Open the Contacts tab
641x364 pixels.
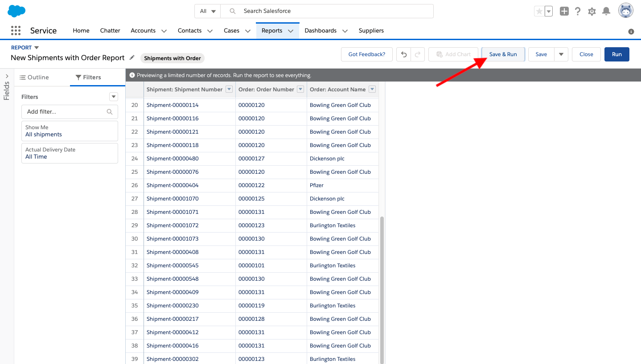point(190,30)
